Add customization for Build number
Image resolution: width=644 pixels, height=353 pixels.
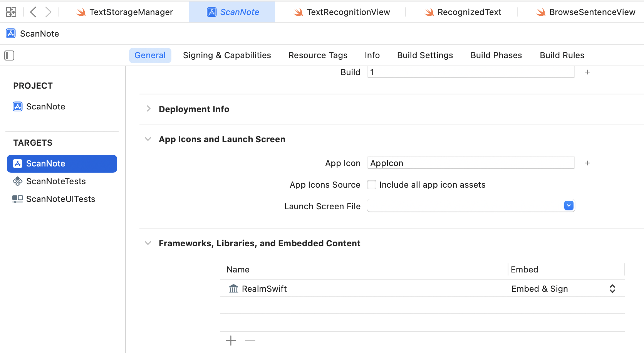pyautogui.click(x=587, y=72)
